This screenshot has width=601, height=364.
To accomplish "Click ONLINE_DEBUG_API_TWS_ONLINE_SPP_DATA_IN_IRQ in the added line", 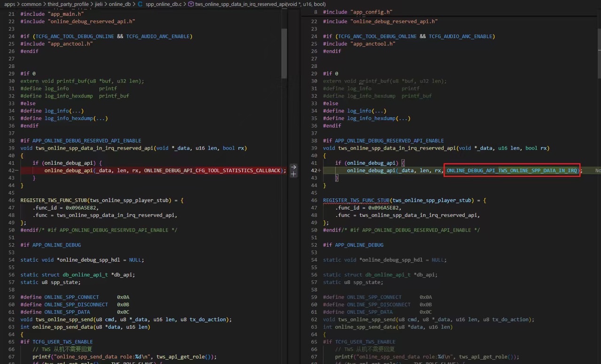I will pos(512,170).
